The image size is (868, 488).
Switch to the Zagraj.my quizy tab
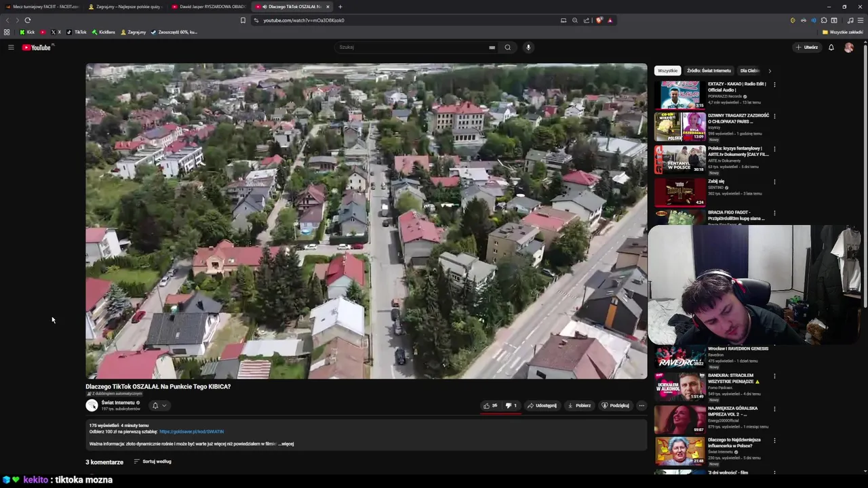coord(126,7)
